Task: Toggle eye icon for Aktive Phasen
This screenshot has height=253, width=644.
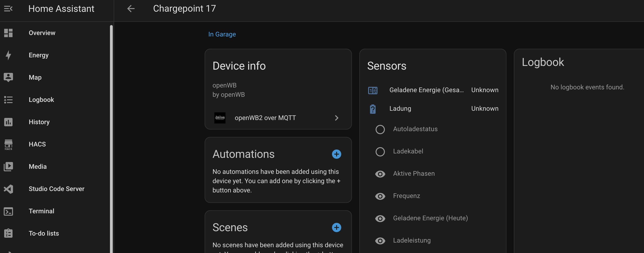Action: tap(380, 174)
